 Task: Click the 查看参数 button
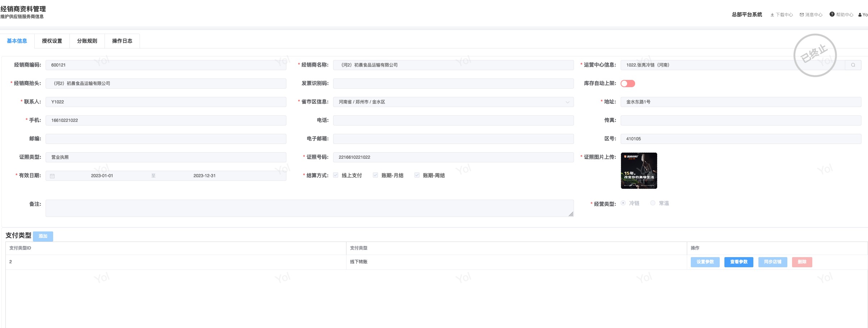[739, 262]
